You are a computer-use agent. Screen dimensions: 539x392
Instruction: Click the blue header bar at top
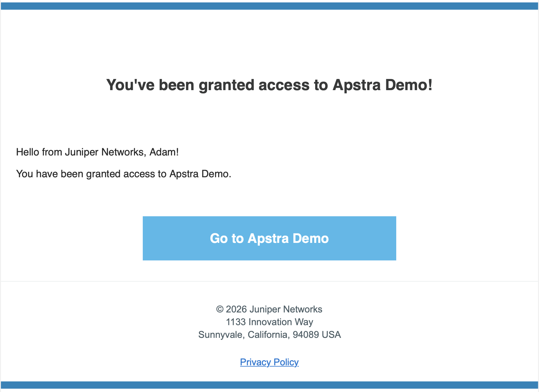click(269, 6)
